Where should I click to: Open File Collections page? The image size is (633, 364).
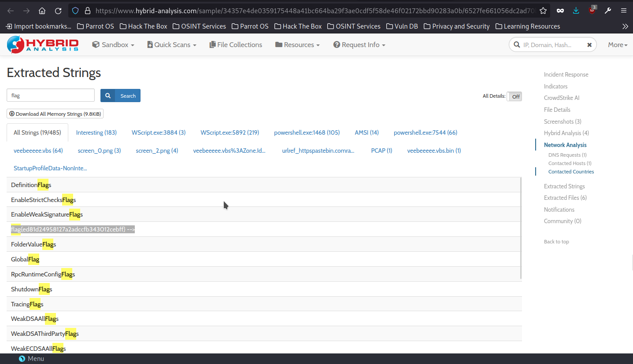[236, 45]
